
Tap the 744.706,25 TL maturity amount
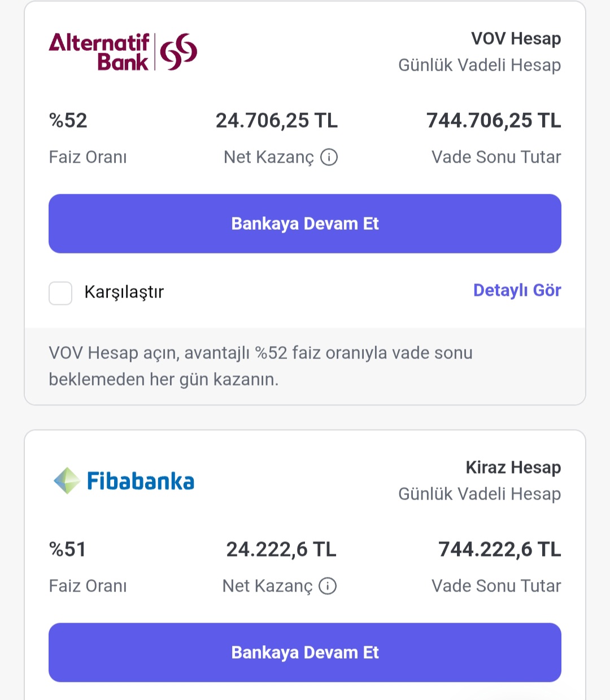[x=494, y=121]
